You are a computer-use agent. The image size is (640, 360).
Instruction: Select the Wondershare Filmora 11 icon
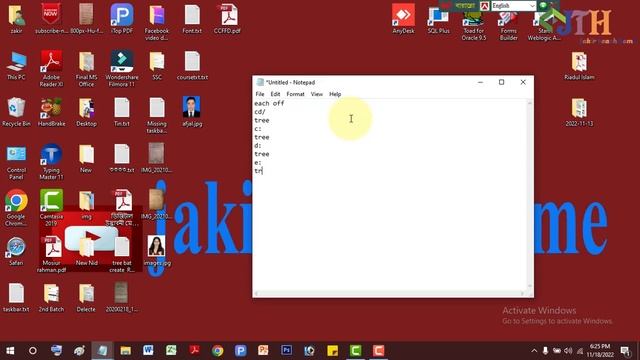coord(122,69)
